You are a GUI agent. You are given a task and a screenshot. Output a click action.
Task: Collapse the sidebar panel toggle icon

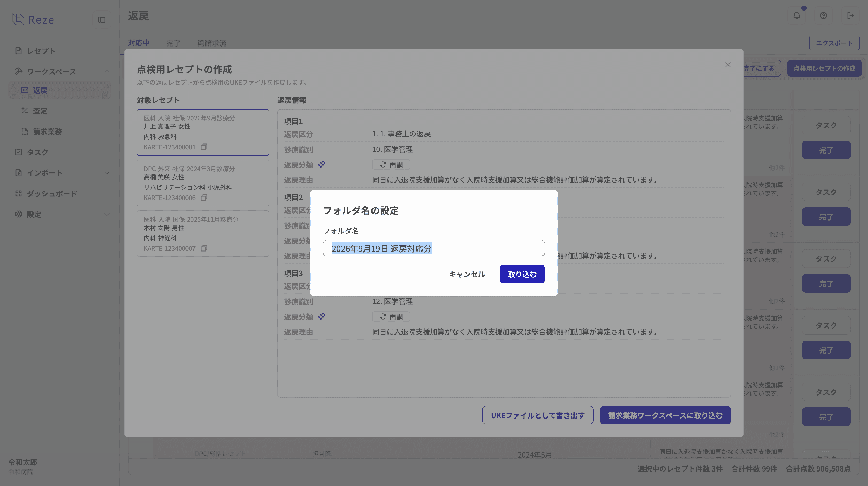point(102,20)
